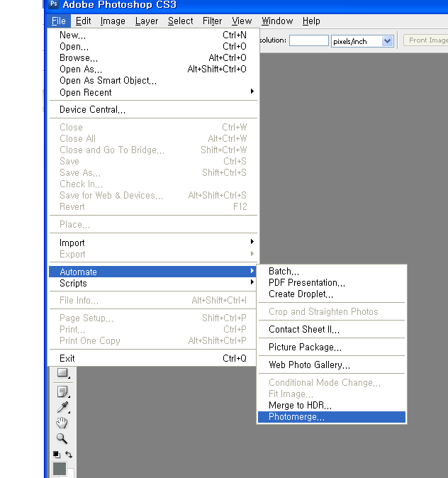Open the white background color swatch
The image size is (448, 478).
[71, 473]
